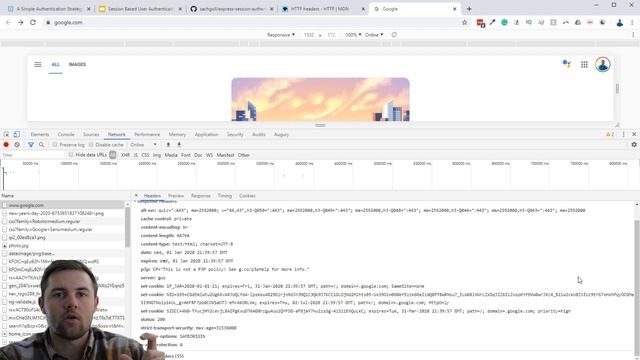Filter requests by CSS
This screenshot has height=360, width=640.
click(x=145, y=155)
